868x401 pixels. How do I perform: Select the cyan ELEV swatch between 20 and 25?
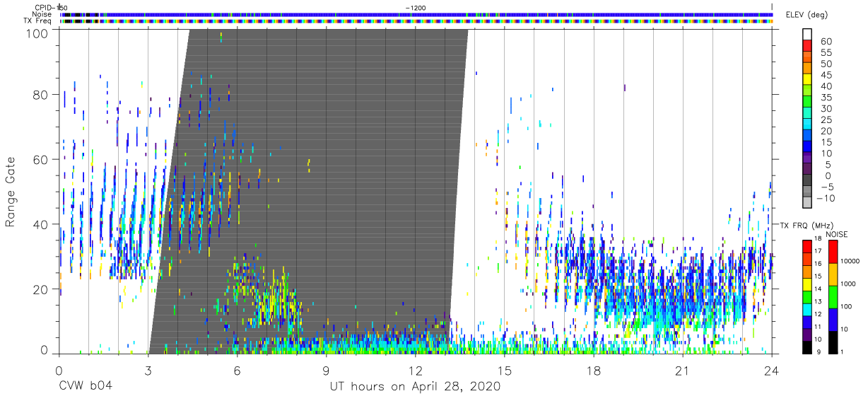pyautogui.click(x=807, y=124)
